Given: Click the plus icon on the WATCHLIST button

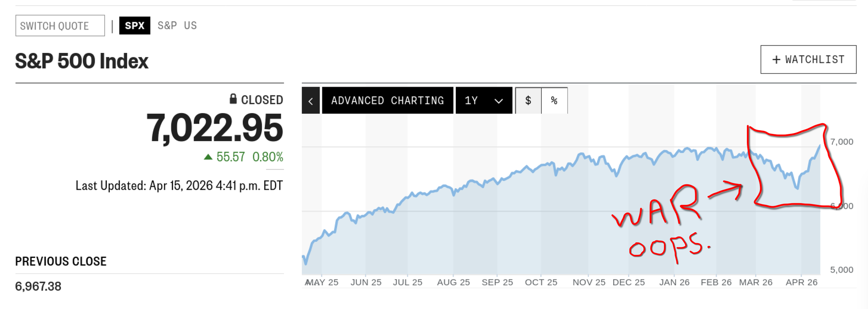Looking at the screenshot, I should coord(777,59).
